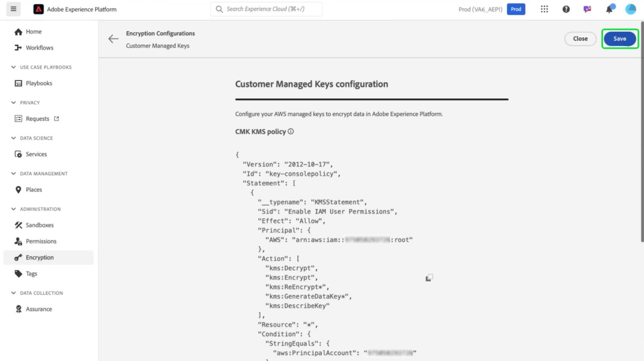Click the Customer Managed Keys subtitle
The width and height of the screenshot is (644, 361).
coord(158,46)
